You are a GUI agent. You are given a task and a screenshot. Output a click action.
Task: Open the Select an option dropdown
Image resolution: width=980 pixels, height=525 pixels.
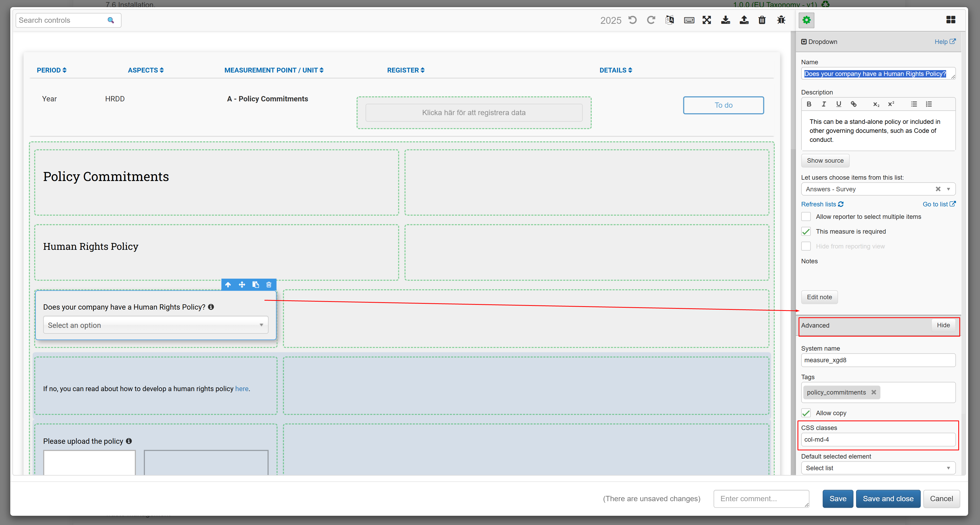point(155,325)
